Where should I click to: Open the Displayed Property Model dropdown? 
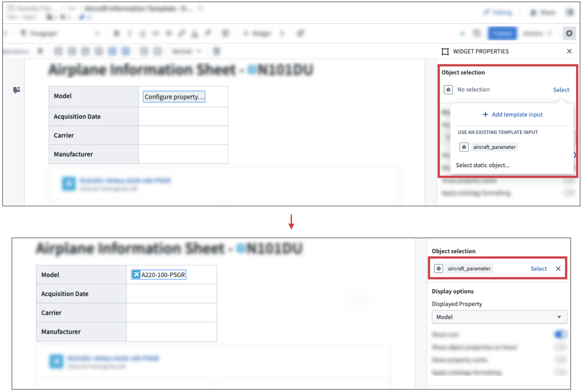click(499, 317)
